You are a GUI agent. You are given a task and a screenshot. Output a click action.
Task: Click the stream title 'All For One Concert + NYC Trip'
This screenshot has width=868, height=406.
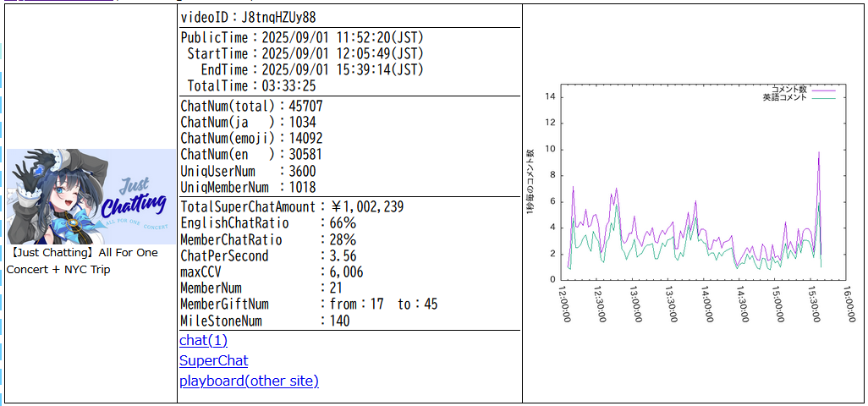pos(82,261)
